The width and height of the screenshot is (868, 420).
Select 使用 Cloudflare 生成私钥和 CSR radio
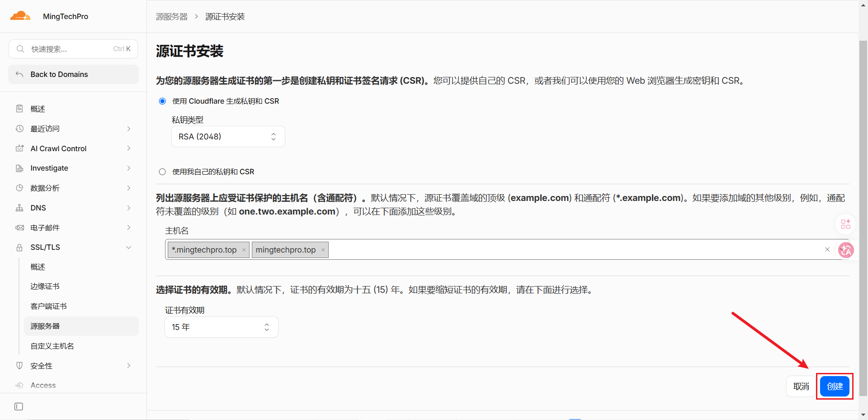click(x=162, y=101)
